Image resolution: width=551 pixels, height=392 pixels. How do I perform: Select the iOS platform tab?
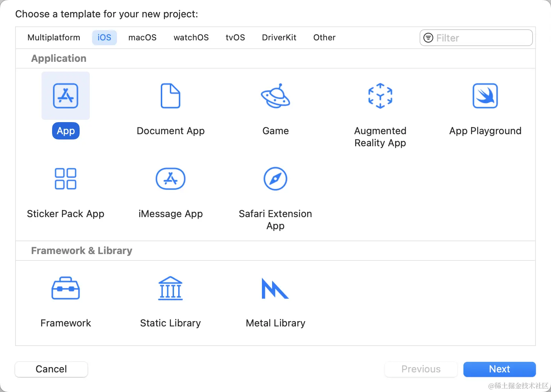pos(105,38)
